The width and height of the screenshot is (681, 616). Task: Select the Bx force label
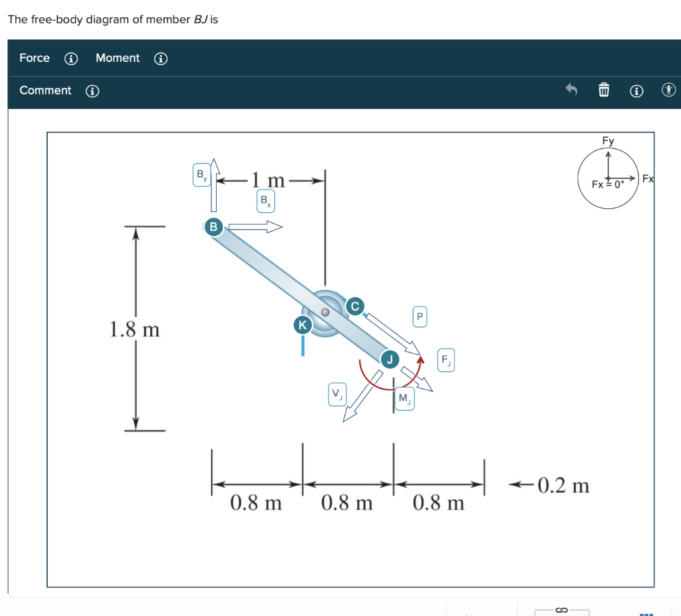[x=265, y=199]
